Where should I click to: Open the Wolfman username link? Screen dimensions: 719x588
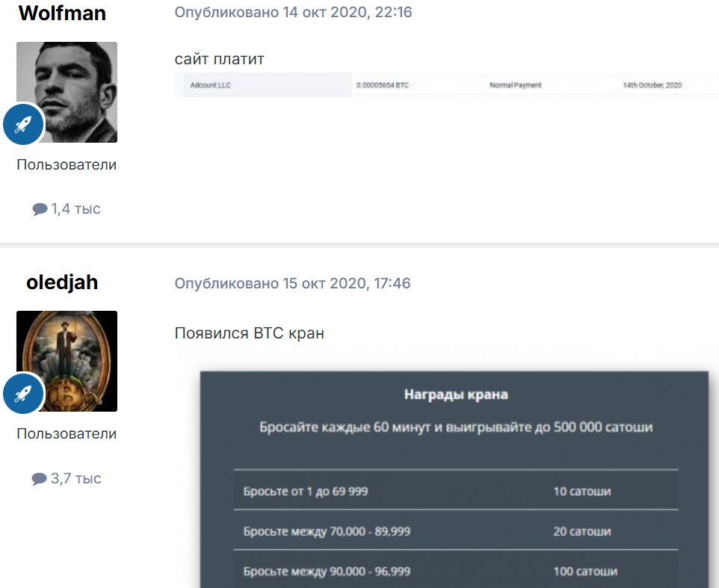click(62, 13)
